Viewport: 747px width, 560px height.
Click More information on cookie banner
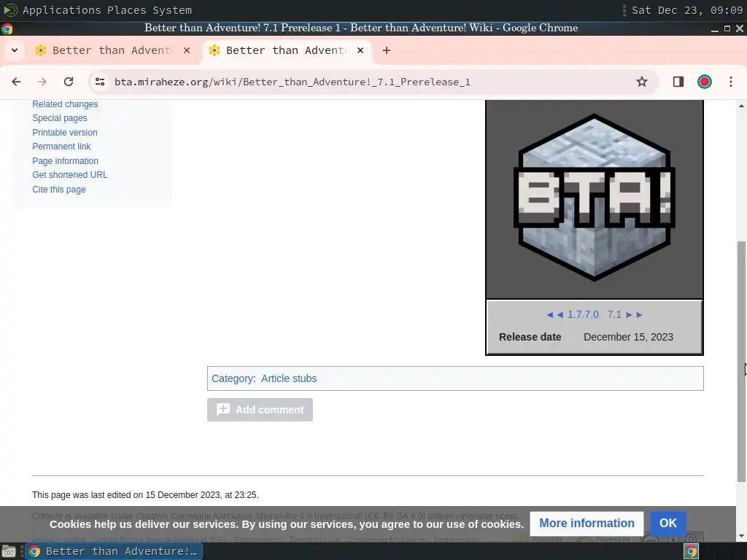click(x=587, y=524)
